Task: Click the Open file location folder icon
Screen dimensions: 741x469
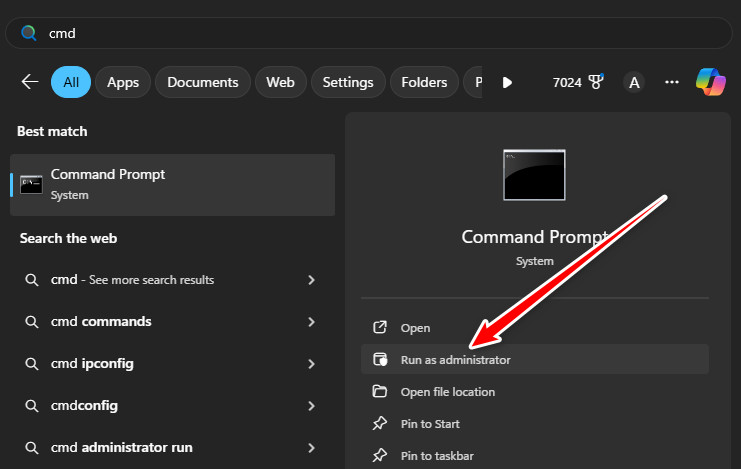Action: (x=380, y=391)
